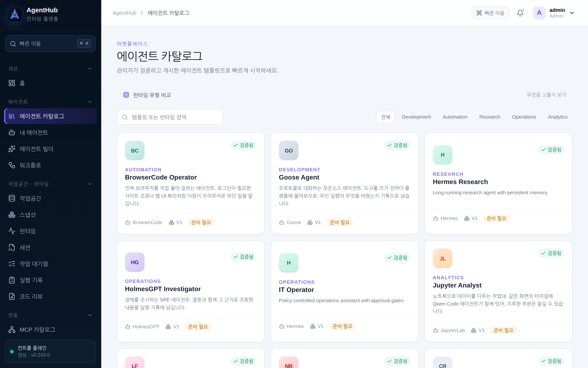Open the Goose Agent card title
This screenshot has height=368, width=588.
[299, 177]
